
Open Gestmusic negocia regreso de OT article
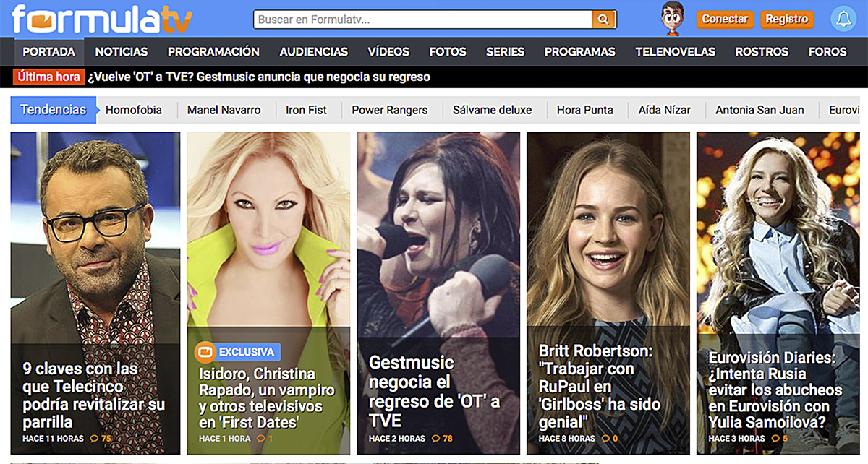click(x=434, y=391)
